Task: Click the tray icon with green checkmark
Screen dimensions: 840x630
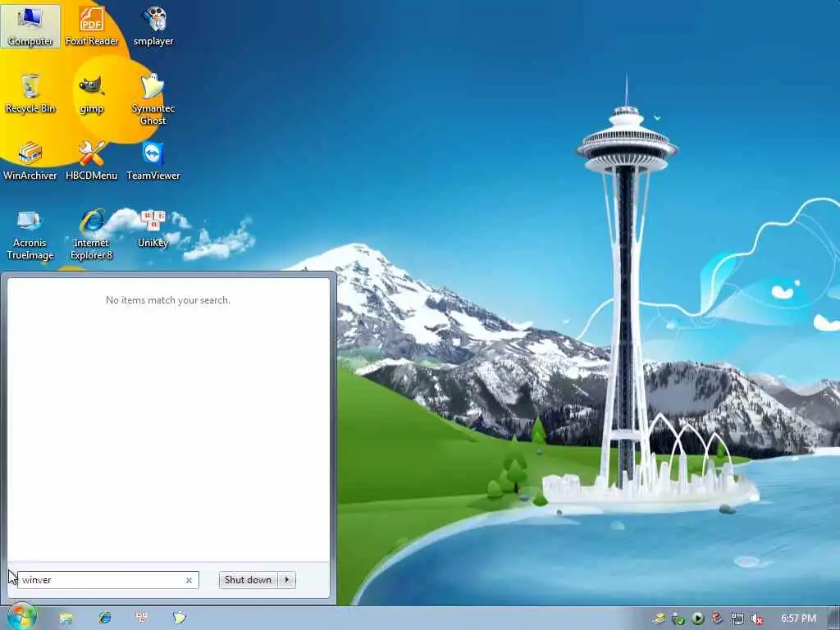Action: (x=678, y=619)
